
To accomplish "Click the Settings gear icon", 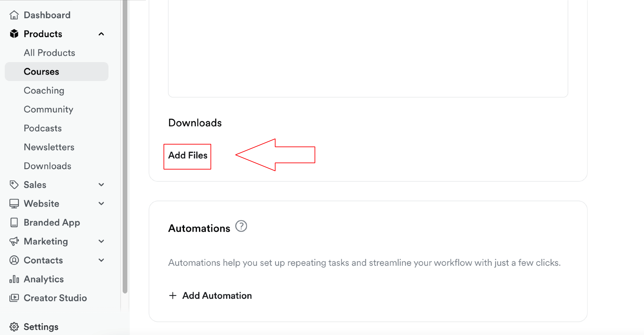I will [14, 327].
